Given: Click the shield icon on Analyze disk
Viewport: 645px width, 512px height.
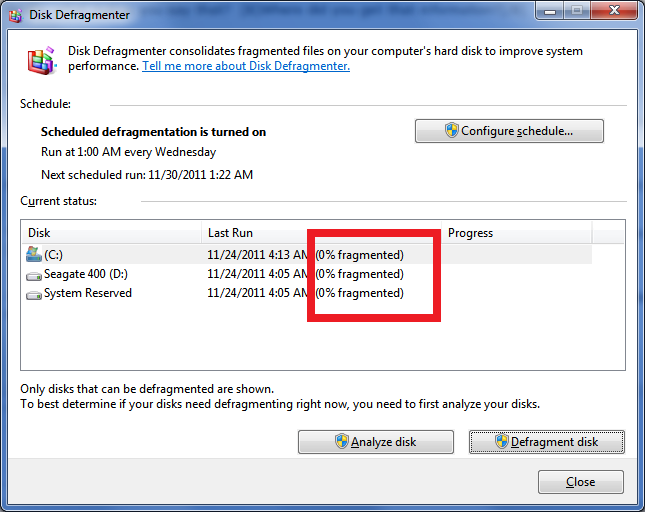Looking at the screenshot, I should tap(341, 441).
